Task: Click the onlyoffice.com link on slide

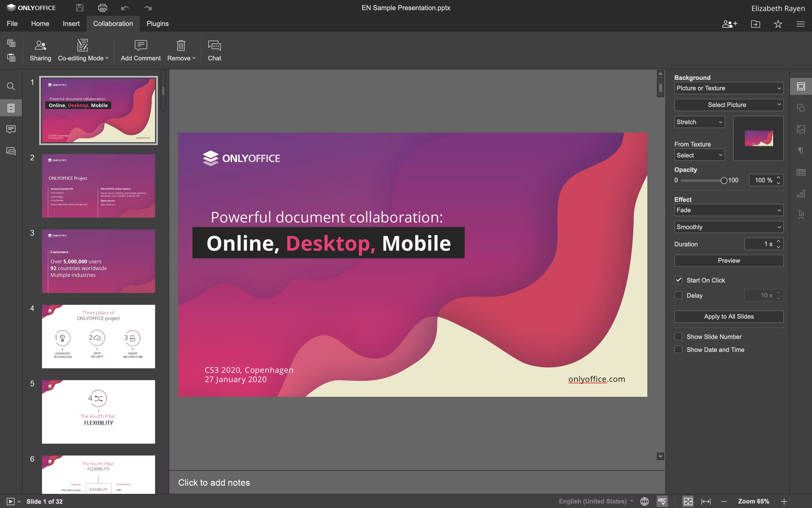Action: click(597, 379)
